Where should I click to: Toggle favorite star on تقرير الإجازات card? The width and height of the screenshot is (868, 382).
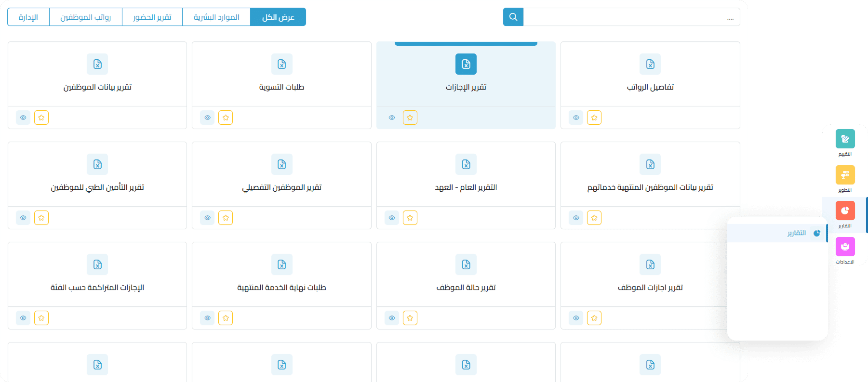pos(410,118)
